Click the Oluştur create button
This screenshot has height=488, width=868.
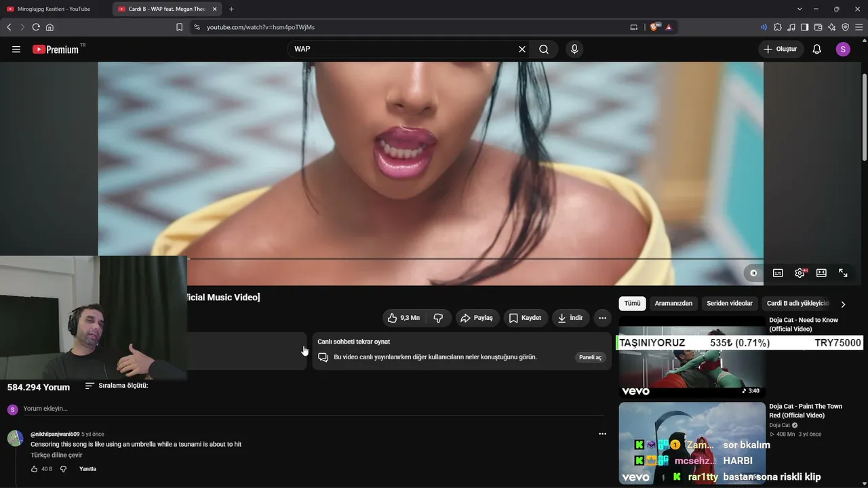click(x=781, y=49)
